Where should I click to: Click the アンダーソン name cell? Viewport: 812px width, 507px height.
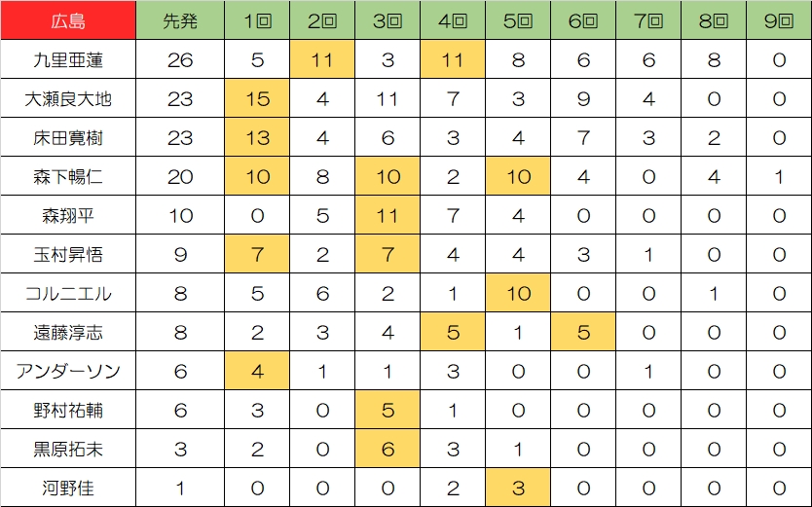coord(68,371)
